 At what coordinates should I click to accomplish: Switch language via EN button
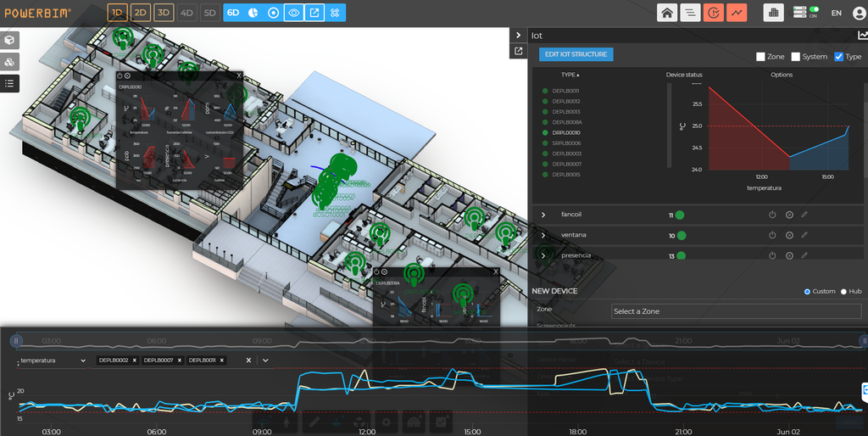[x=837, y=13]
